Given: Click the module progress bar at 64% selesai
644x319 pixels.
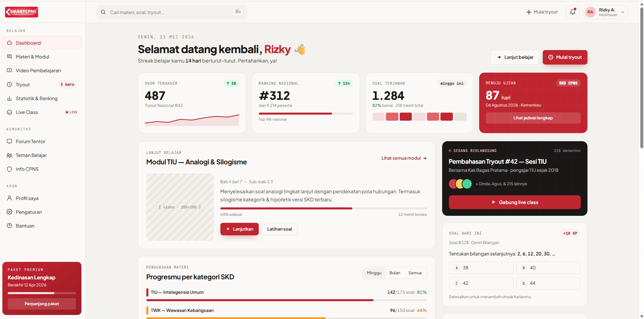Looking at the screenshot, I should (323, 208).
